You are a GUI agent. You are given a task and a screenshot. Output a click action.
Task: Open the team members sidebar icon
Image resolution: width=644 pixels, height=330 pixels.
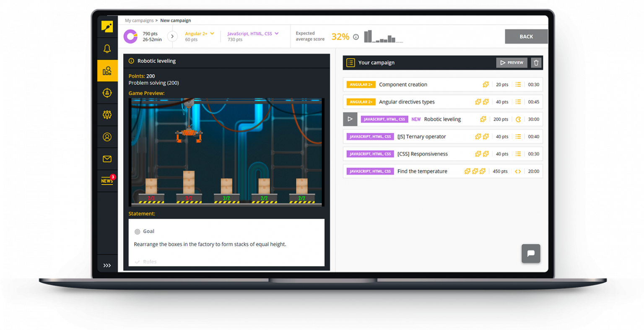(x=107, y=114)
